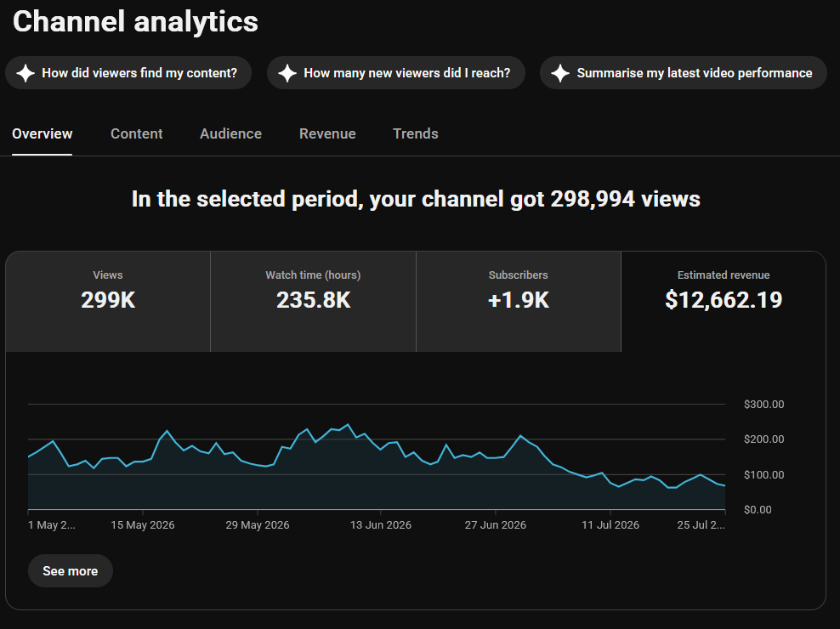840x629 pixels.
Task: Ask 'How did viewers find my content?'
Action: tap(128, 73)
